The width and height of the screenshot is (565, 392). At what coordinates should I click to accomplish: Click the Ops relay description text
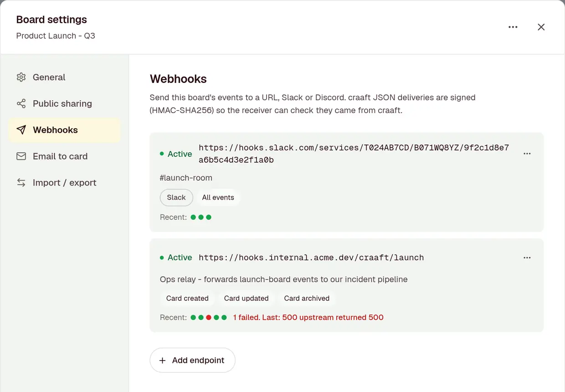click(x=284, y=279)
